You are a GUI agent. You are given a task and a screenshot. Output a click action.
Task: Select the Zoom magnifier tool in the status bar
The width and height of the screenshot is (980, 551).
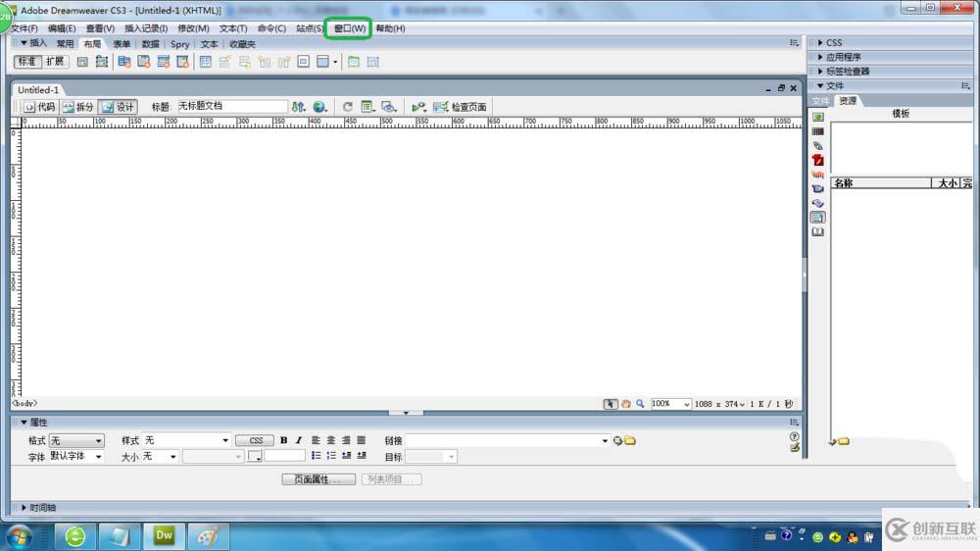[x=640, y=404]
